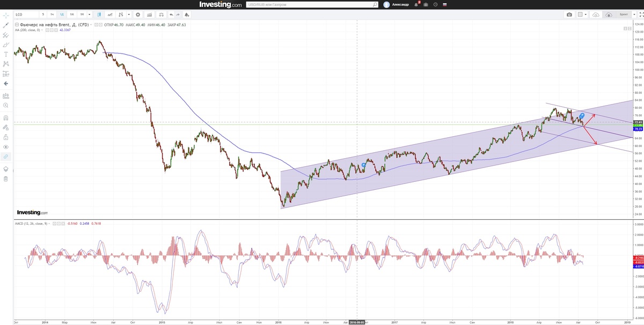
Task: Select the 1М monthly interval
Action: pyautogui.click(x=72, y=14)
